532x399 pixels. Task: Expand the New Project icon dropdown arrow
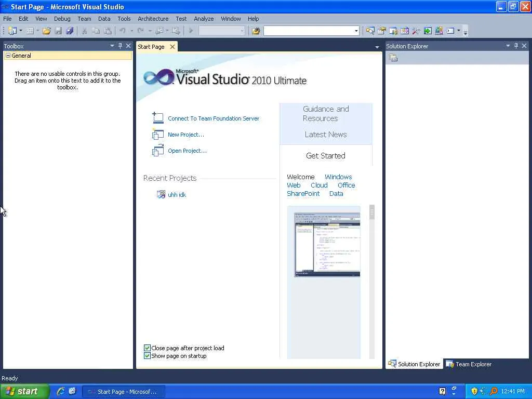(21, 31)
